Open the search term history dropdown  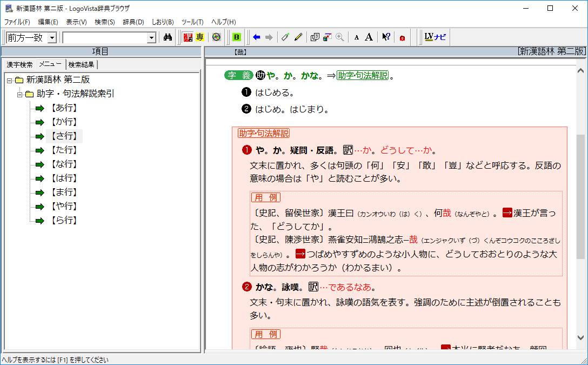pos(151,37)
